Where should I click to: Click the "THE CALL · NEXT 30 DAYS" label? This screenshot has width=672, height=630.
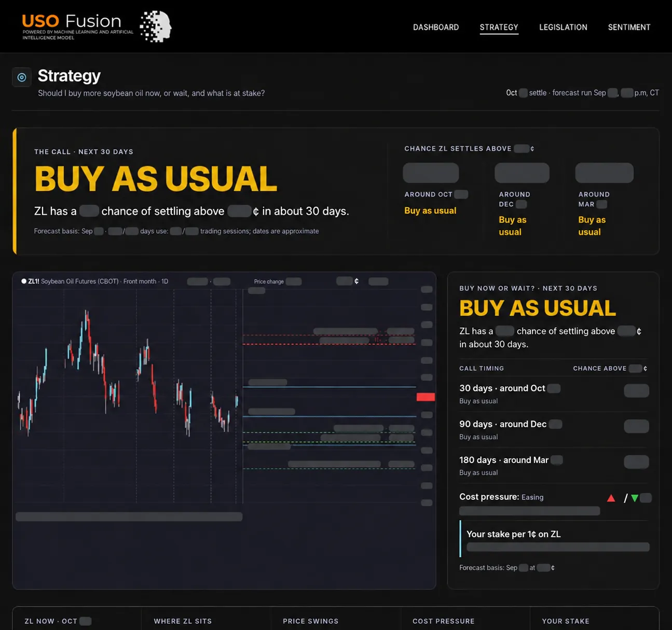pyautogui.click(x=84, y=152)
